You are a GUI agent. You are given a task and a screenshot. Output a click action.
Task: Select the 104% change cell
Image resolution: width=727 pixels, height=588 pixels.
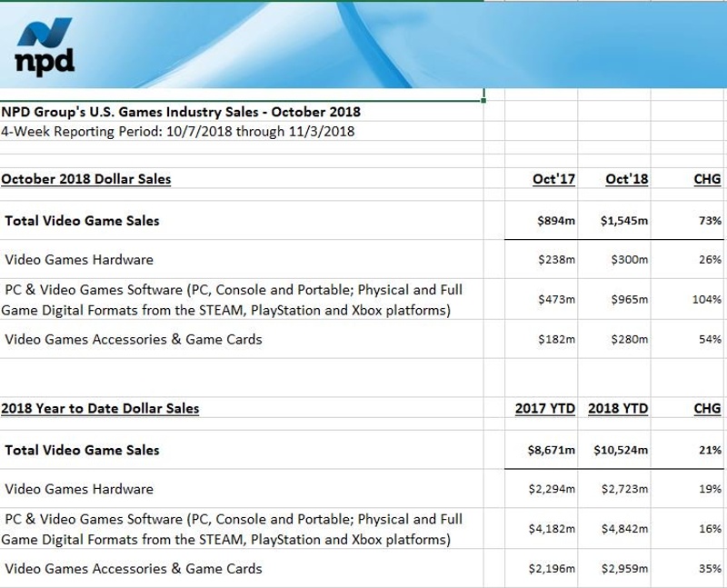point(706,299)
